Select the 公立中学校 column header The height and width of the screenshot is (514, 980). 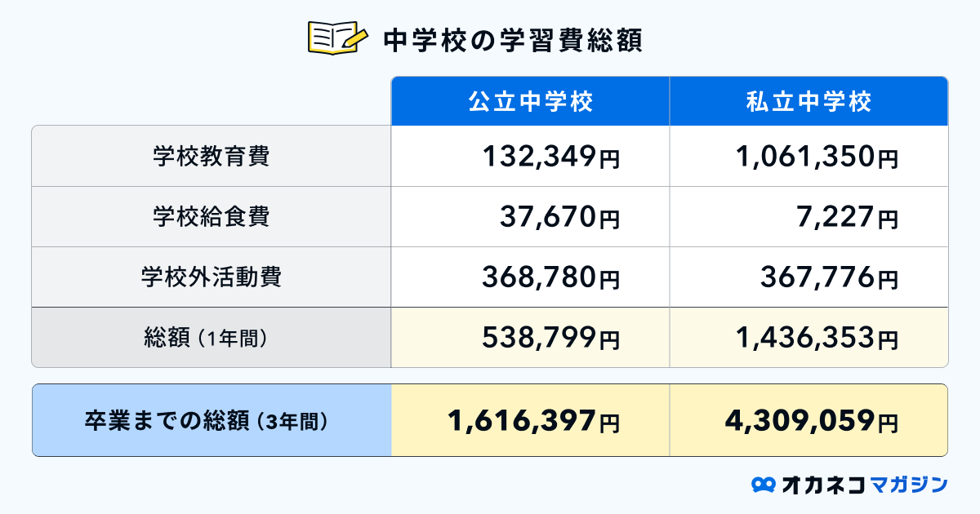coord(530,101)
